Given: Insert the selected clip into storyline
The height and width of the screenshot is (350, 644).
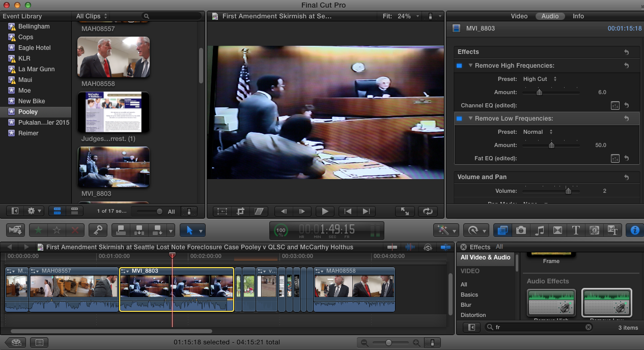Looking at the screenshot, I should 139,230.
